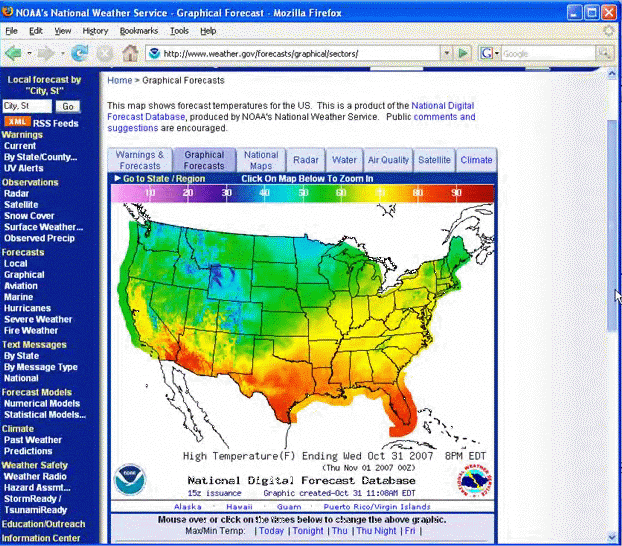
Task: Click the Alaska map link
Action: point(188,507)
